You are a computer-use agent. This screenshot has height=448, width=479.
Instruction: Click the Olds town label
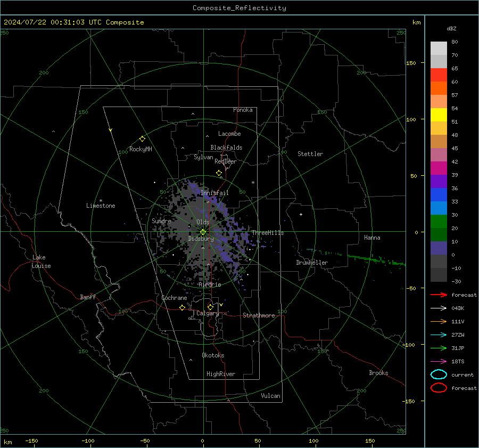[x=203, y=222]
